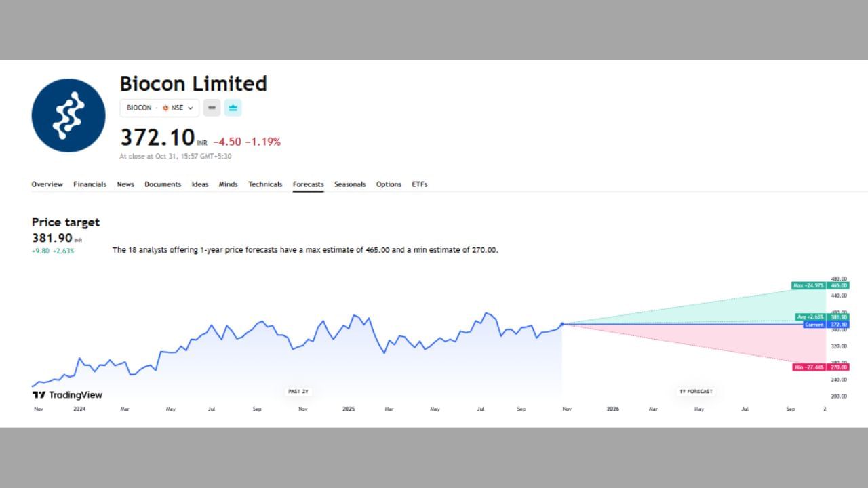Image resolution: width=868 pixels, height=488 pixels.
Task: Open the BIOCON NSE symbol dropdown
Action: (159, 108)
